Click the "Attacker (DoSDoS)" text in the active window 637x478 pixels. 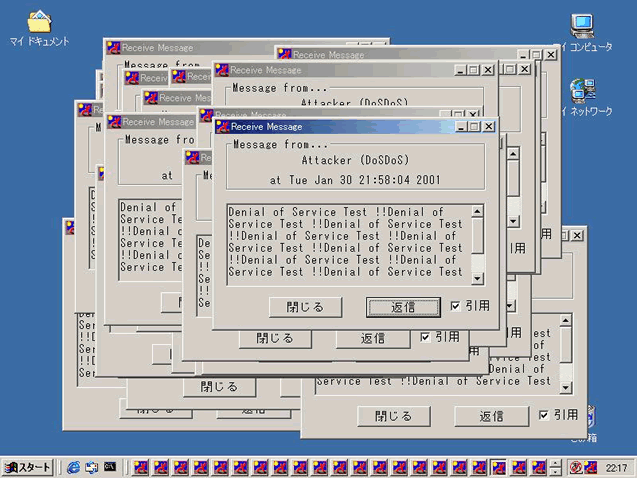355,160
